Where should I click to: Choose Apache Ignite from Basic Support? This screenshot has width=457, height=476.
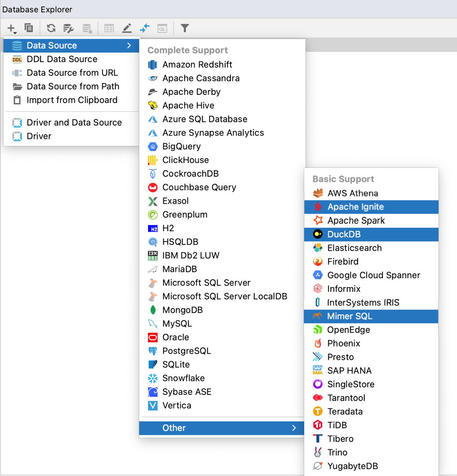click(355, 207)
